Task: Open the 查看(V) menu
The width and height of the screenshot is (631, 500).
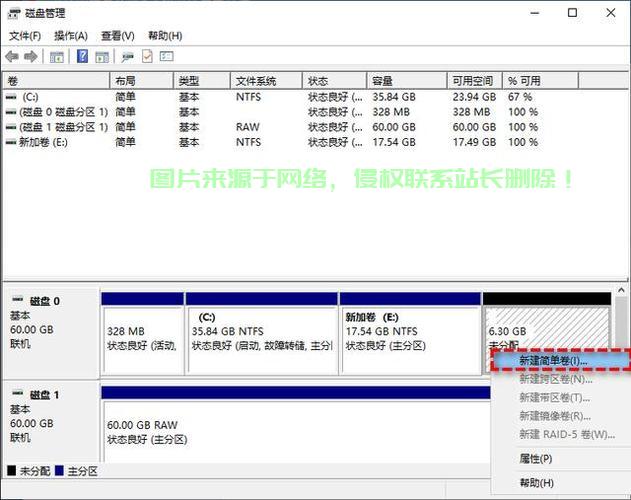Action: 118,36
